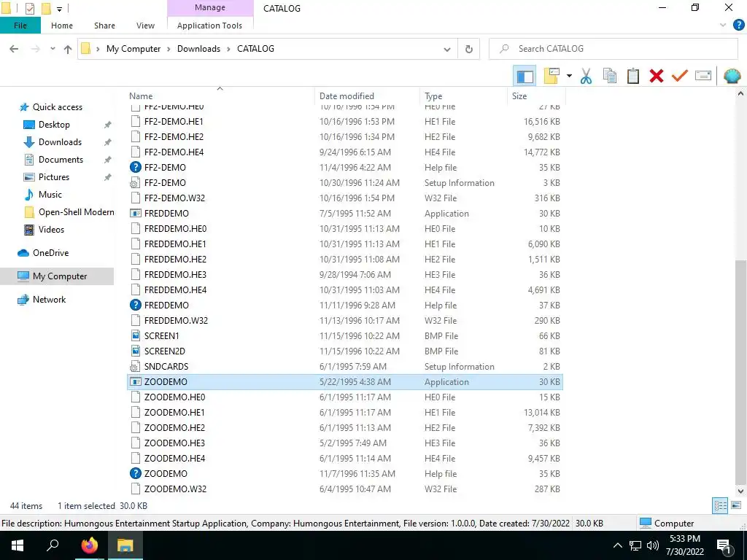Click the red X Delete toolbar icon
This screenshot has width=747, height=560.
click(x=657, y=76)
